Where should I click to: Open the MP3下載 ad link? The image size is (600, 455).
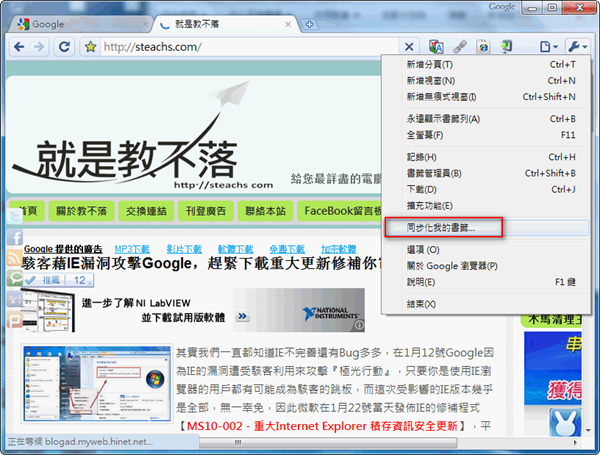click(132, 250)
